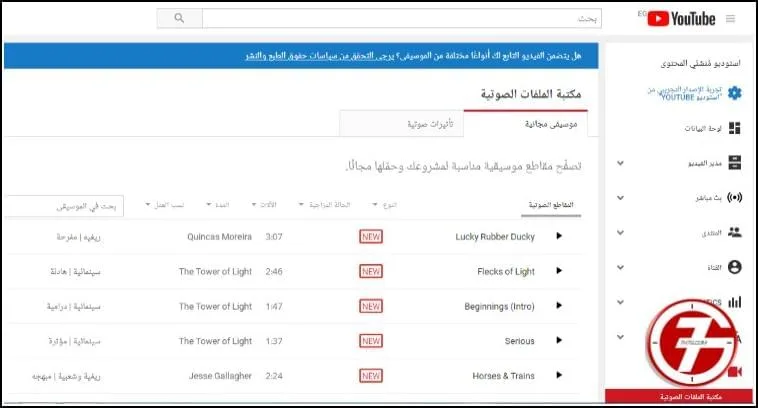758x408 pixels.
Task: Click the 2:24 duration value
Action: (x=274, y=376)
